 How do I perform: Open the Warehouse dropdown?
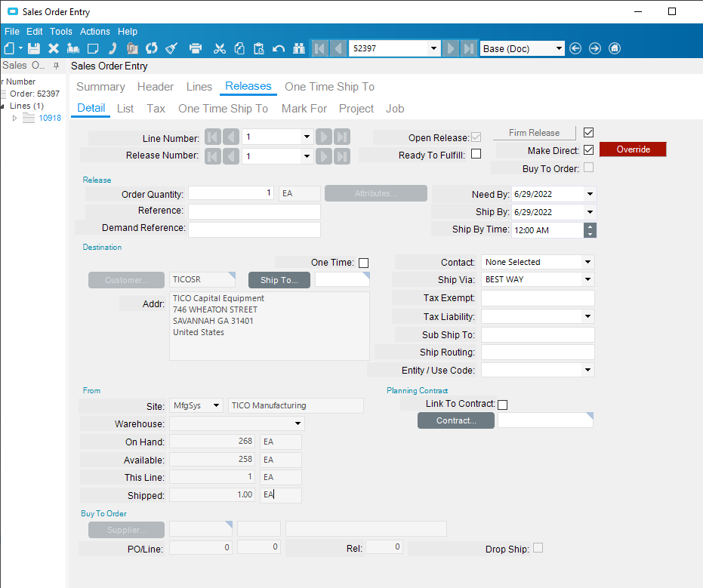point(298,423)
